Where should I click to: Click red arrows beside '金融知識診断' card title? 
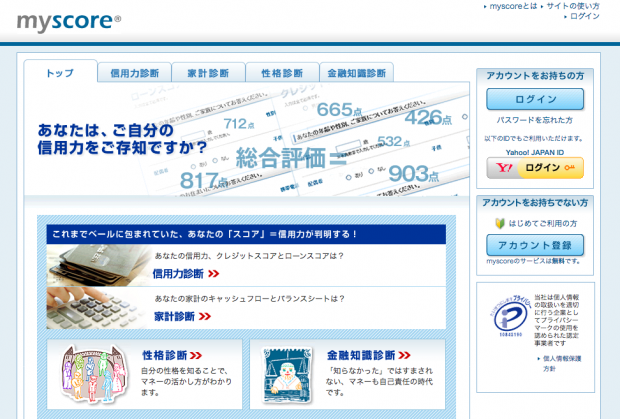(x=404, y=355)
